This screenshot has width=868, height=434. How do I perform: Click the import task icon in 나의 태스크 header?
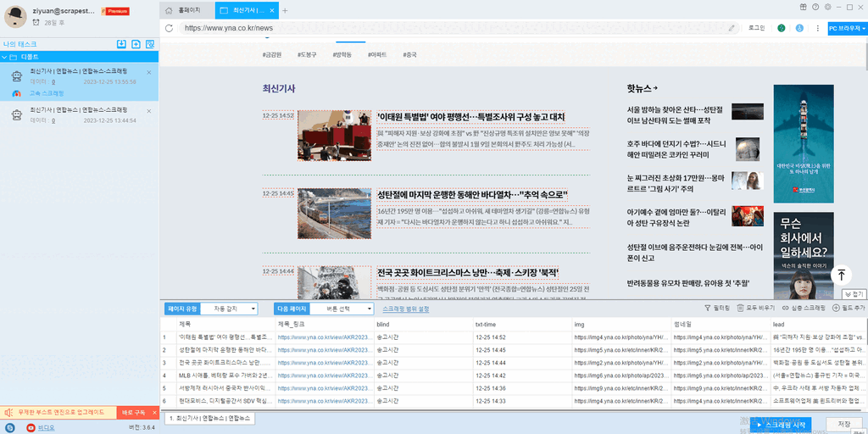122,44
